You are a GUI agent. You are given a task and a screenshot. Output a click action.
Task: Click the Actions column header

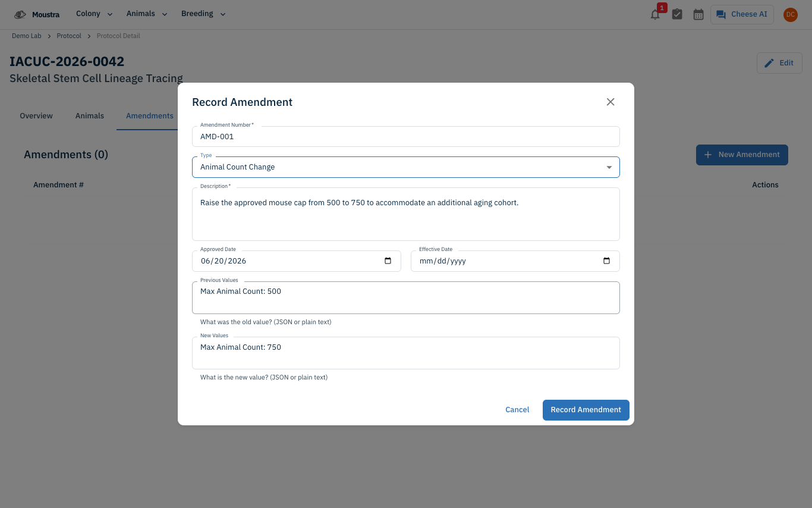[765, 185]
